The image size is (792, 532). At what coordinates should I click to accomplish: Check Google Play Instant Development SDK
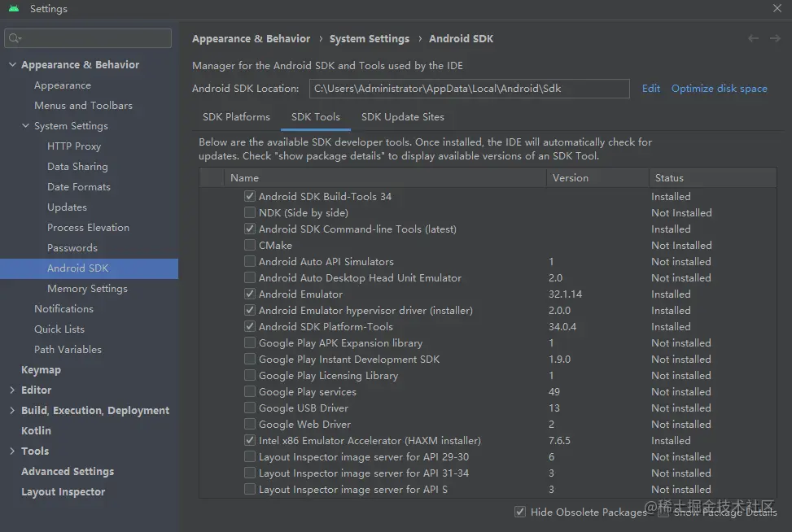coord(250,359)
